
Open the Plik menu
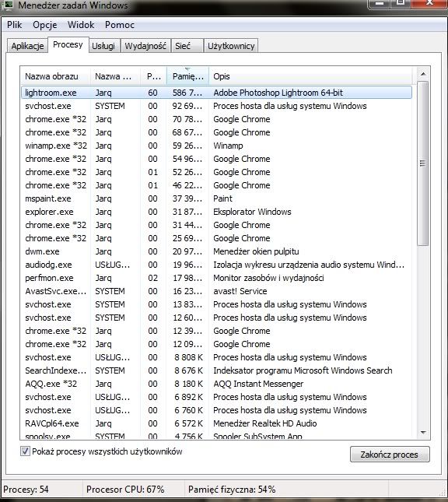[15, 25]
